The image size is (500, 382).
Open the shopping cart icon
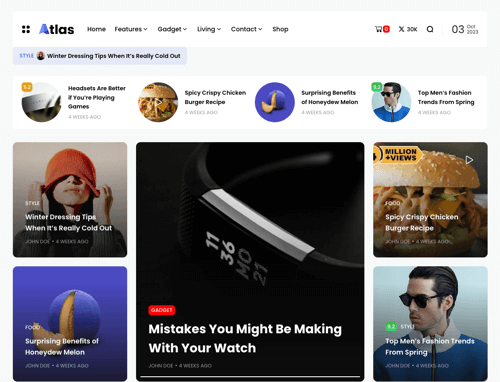pyautogui.click(x=379, y=29)
